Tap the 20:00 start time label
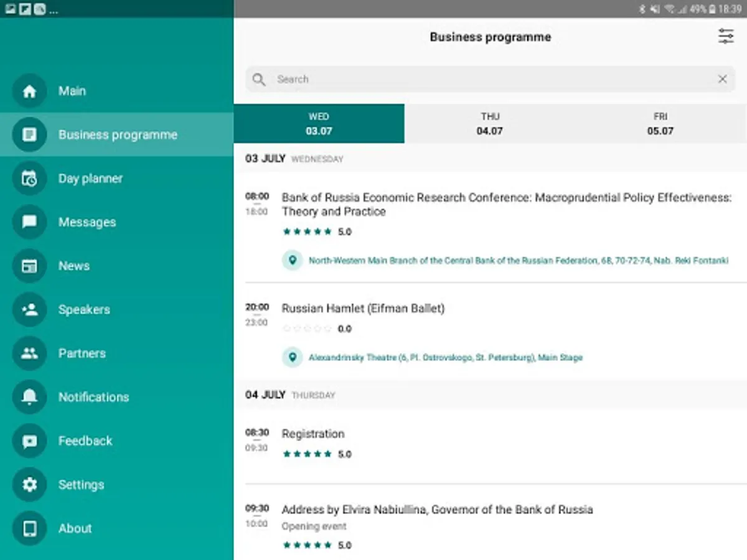Image resolution: width=747 pixels, height=560 pixels. (x=257, y=307)
